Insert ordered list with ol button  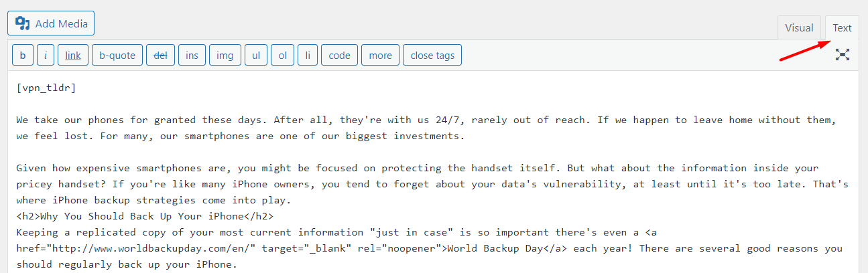[282, 56]
